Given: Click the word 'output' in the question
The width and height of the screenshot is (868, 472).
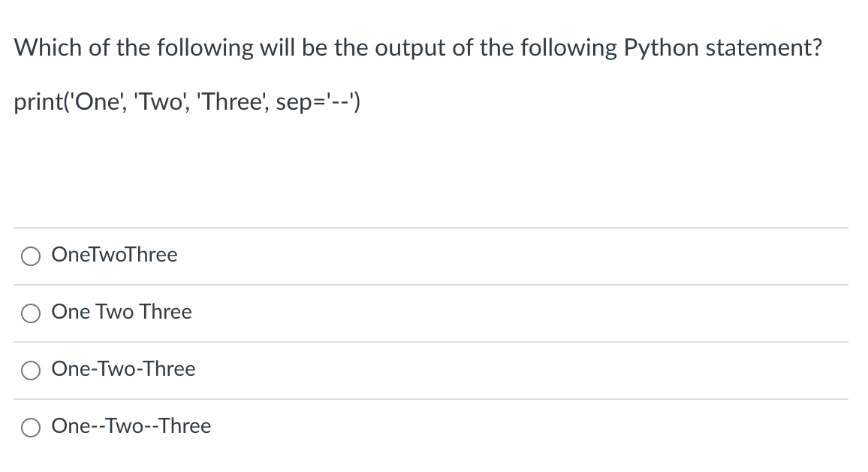Looking at the screenshot, I should pos(410,49).
